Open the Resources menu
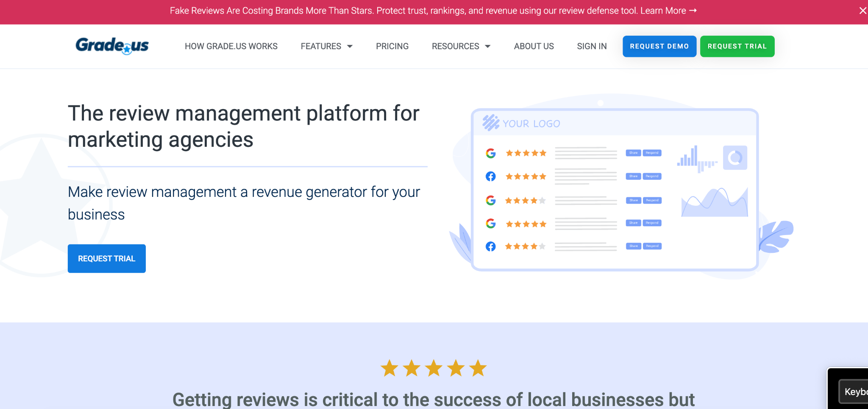868x409 pixels. point(455,46)
